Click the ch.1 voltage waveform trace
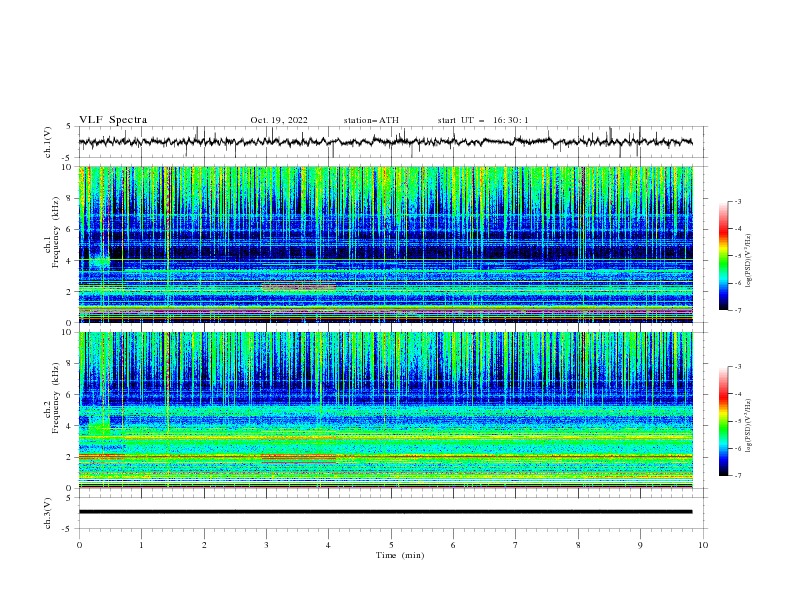 (385, 141)
